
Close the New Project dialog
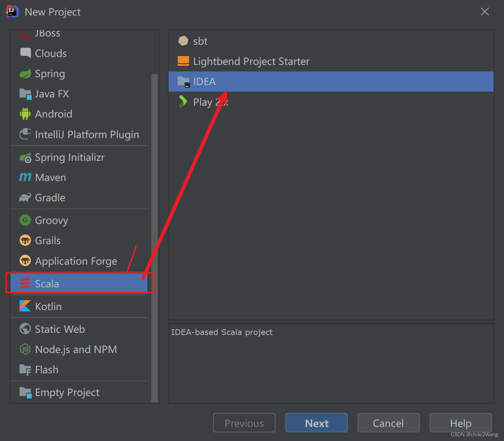coord(485,12)
